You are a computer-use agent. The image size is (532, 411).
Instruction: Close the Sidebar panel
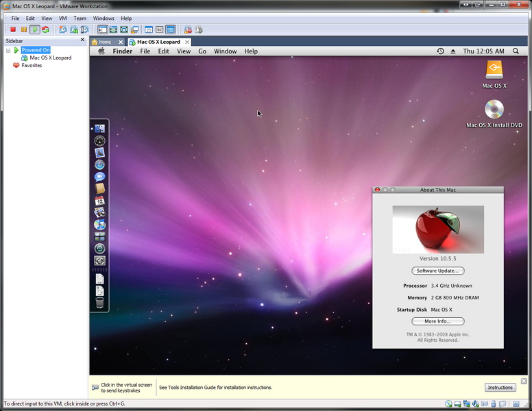click(82, 40)
